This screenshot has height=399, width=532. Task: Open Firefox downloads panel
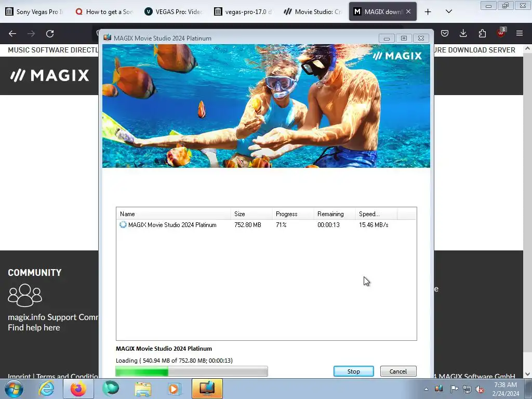point(463,33)
